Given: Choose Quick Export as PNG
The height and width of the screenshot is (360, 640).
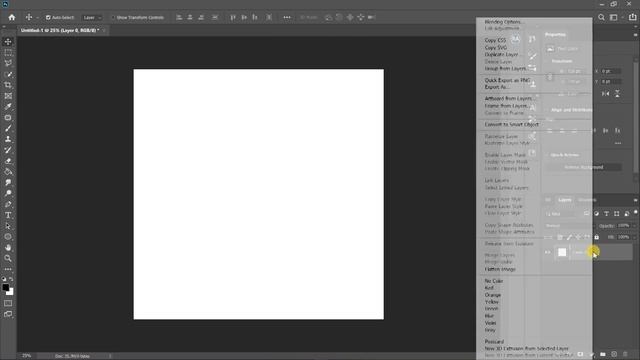Looking at the screenshot, I should tap(507, 80).
